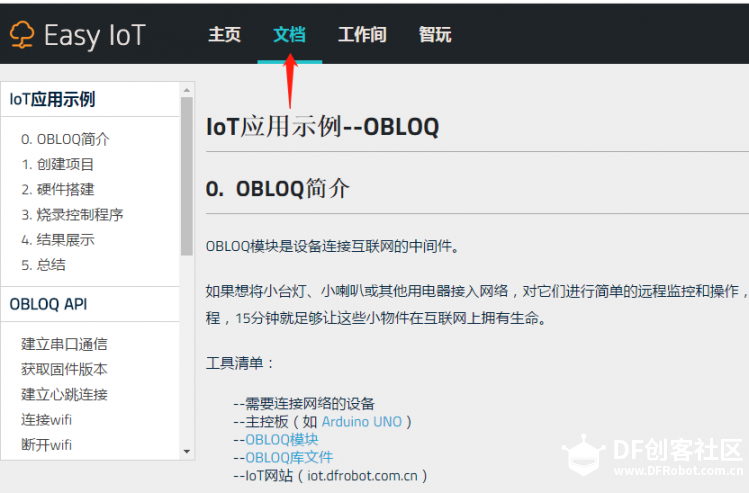Click the --需要连接网络的设备 list line
The height and width of the screenshot is (493, 749).
[x=304, y=404]
